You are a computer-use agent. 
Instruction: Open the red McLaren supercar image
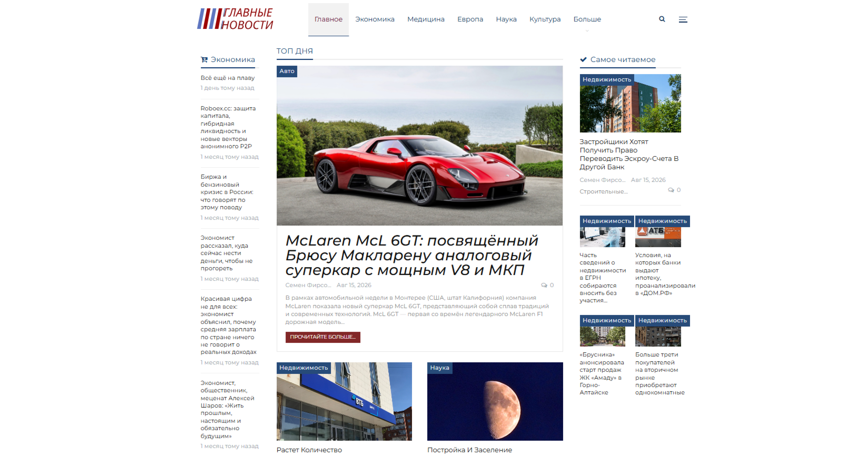pyautogui.click(x=420, y=145)
